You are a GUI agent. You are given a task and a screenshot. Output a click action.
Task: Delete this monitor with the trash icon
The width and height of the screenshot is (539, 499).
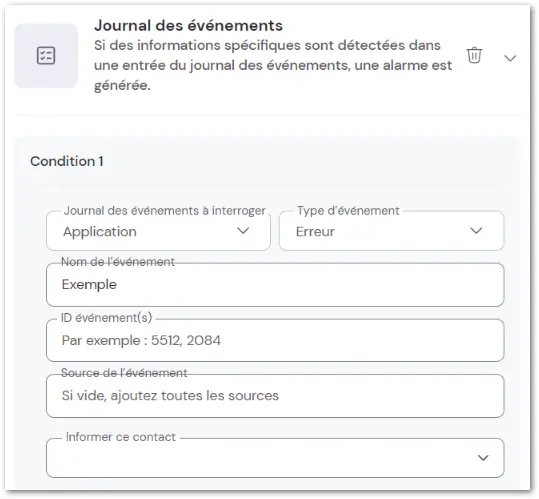click(x=474, y=55)
